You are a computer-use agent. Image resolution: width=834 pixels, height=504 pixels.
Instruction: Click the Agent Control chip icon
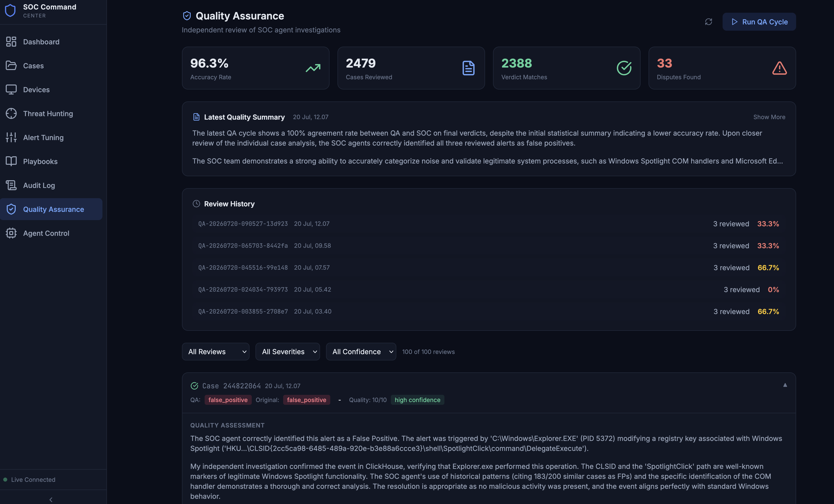pos(11,233)
